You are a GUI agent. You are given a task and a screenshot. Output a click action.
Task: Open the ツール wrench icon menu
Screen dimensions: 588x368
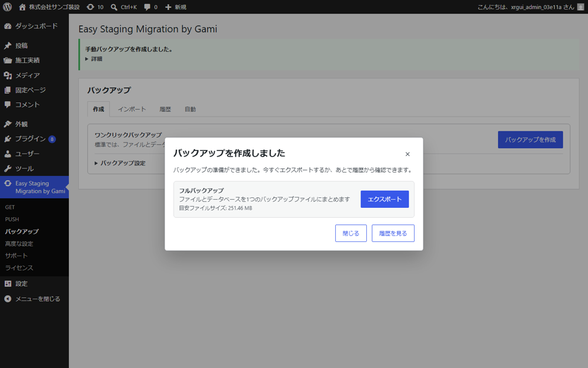8,168
